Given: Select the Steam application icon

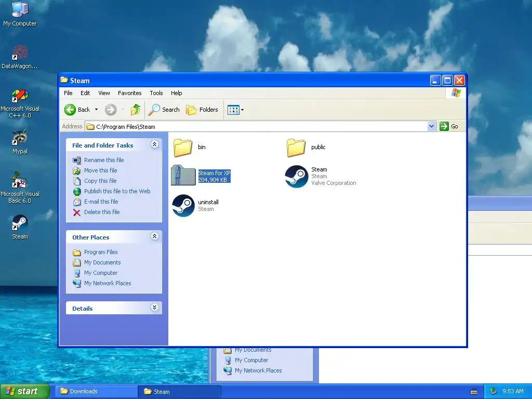Looking at the screenshot, I should (296, 177).
